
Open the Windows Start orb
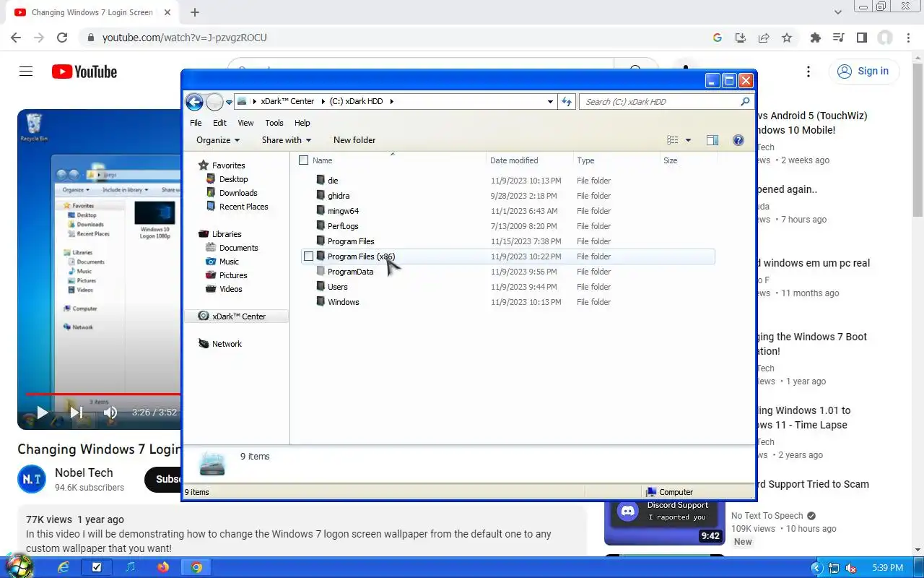coord(19,566)
